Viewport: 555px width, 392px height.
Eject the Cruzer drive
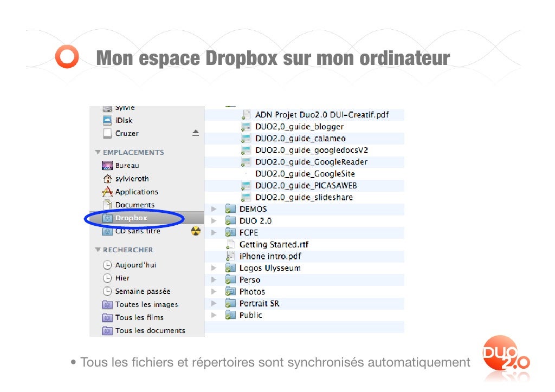click(x=195, y=133)
